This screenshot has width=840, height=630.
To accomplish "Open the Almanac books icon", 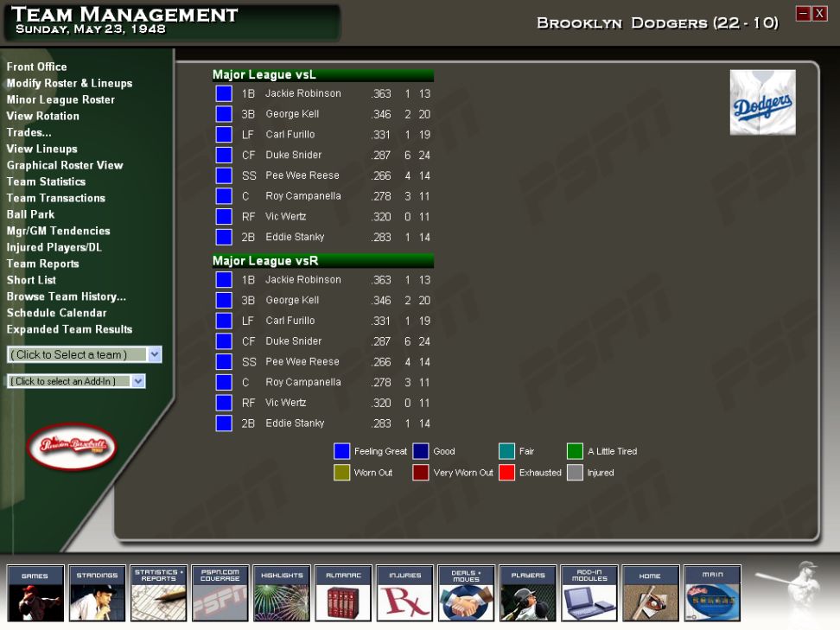I will click(x=343, y=593).
